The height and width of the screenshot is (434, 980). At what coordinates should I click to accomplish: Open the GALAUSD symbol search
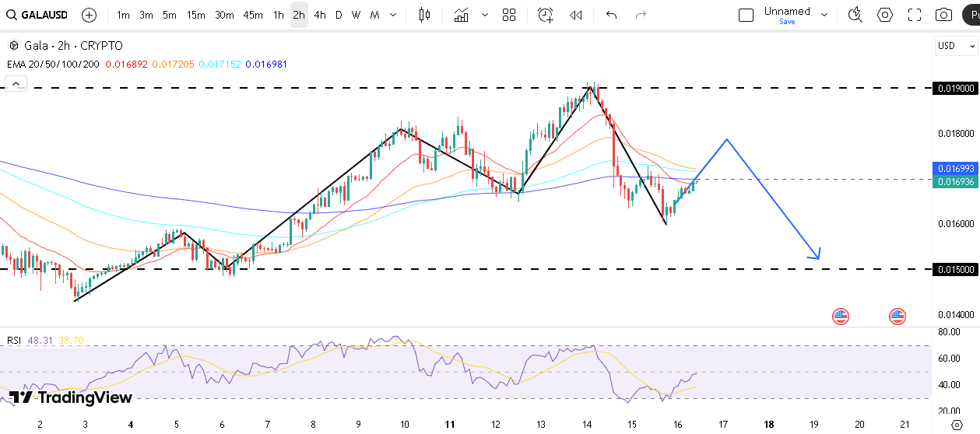click(37, 15)
